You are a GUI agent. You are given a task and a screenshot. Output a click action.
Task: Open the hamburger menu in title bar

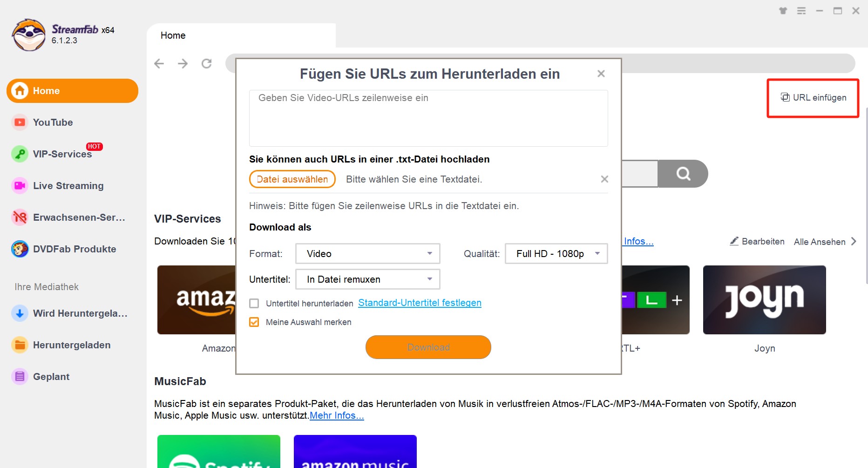click(801, 11)
